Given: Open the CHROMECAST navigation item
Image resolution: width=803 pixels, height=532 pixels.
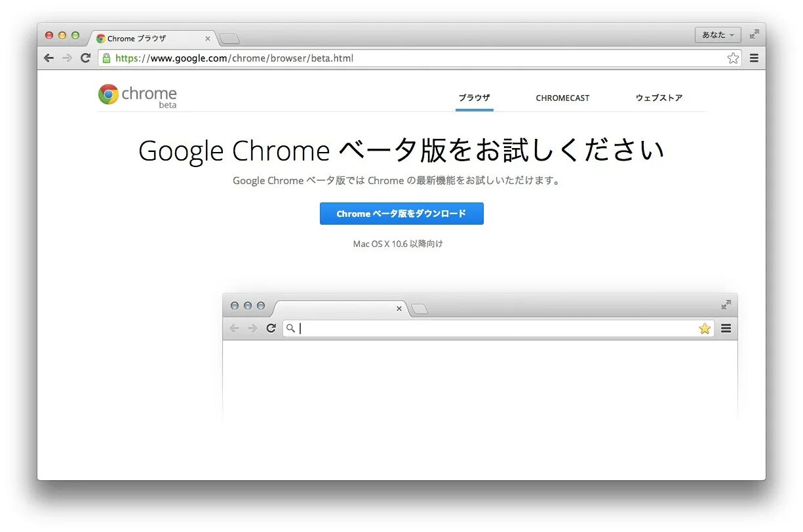Looking at the screenshot, I should [562, 98].
